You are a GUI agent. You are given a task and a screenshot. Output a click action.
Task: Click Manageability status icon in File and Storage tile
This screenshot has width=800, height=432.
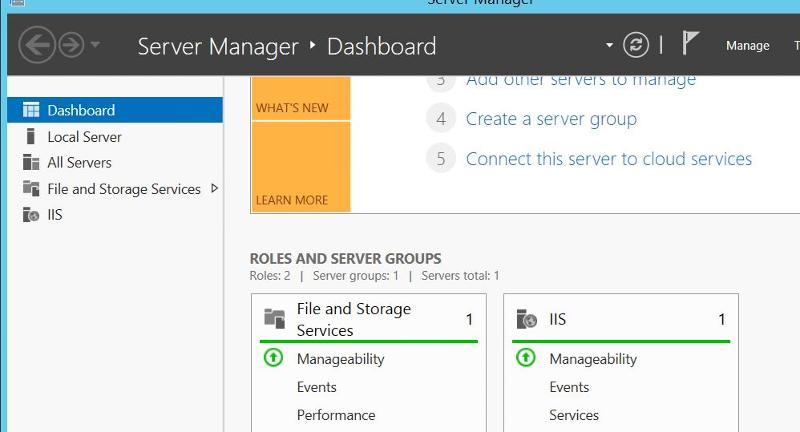[x=273, y=358]
